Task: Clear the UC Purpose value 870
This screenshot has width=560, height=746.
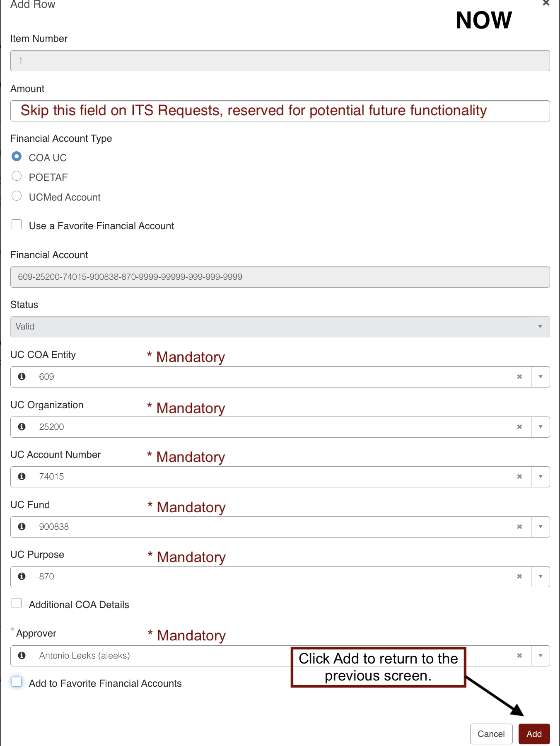Action: (x=519, y=576)
